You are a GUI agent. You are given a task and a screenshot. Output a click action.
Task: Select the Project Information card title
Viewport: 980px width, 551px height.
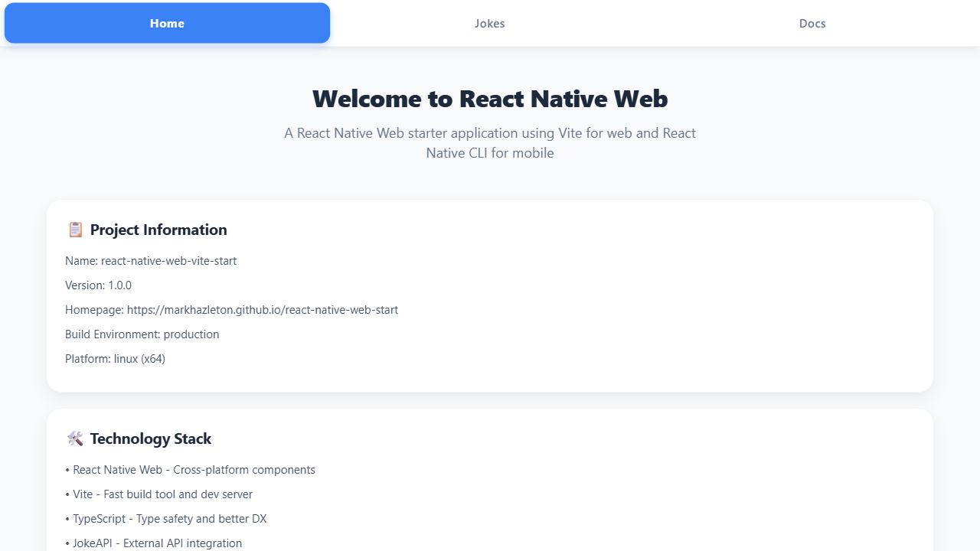pyautogui.click(x=158, y=230)
